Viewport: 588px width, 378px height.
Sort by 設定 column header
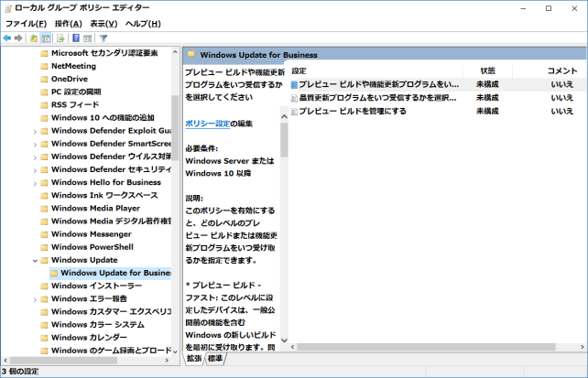click(376, 70)
